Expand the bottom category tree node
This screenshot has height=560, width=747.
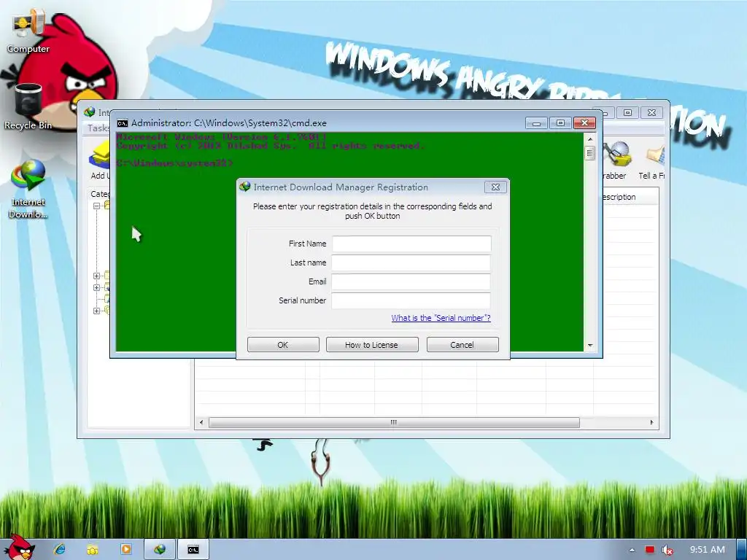click(x=96, y=311)
